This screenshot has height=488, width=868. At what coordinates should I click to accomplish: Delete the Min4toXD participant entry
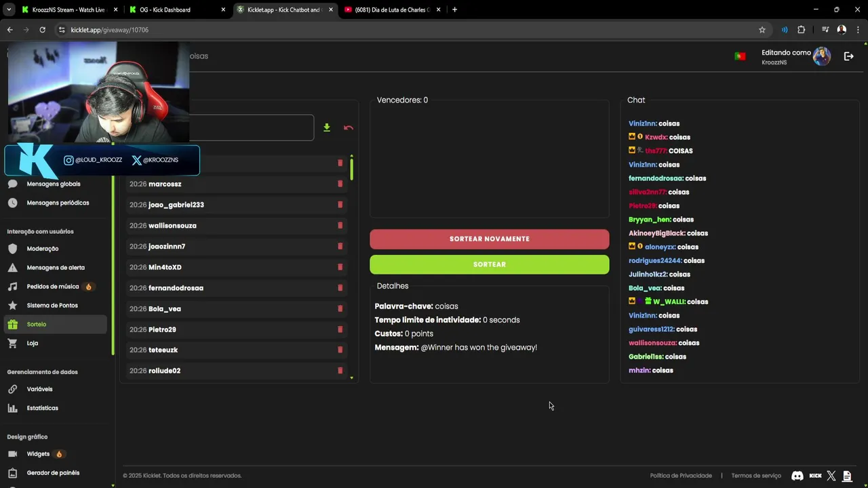pyautogui.click(x=340, y=267)
